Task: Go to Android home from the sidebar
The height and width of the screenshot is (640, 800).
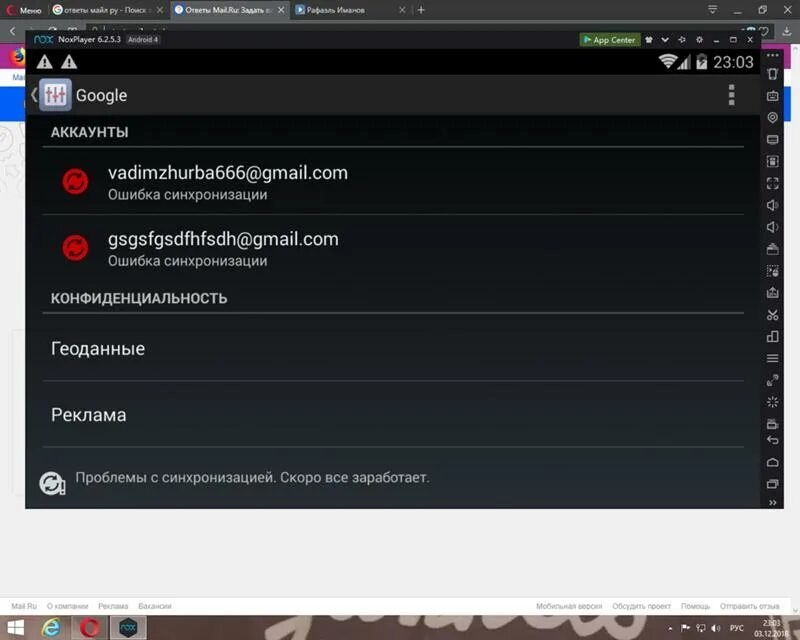Action: coord(772,462)
